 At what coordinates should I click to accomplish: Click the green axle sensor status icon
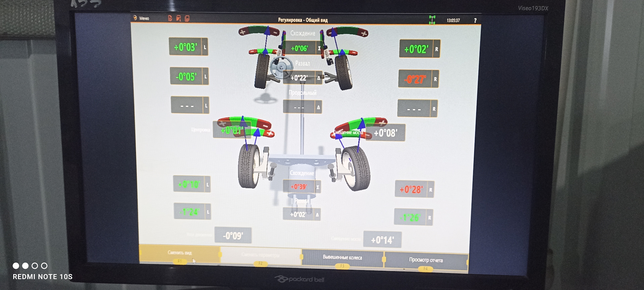click(x=432, y=20)
